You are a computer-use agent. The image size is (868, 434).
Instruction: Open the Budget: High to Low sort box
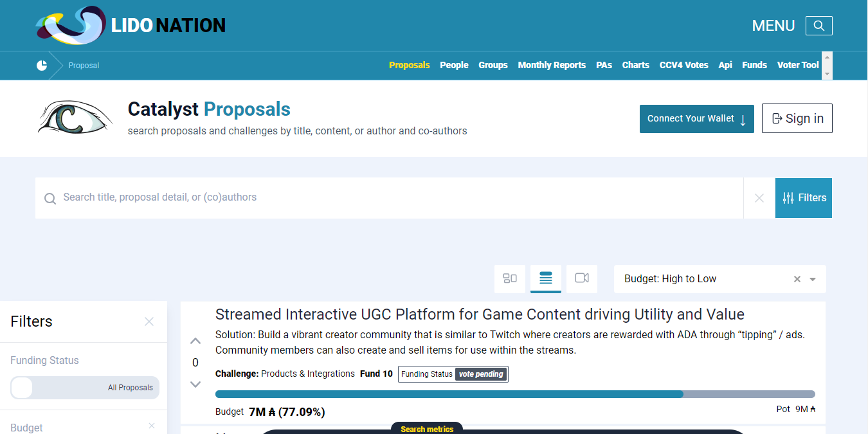click(x=720, y=279)
